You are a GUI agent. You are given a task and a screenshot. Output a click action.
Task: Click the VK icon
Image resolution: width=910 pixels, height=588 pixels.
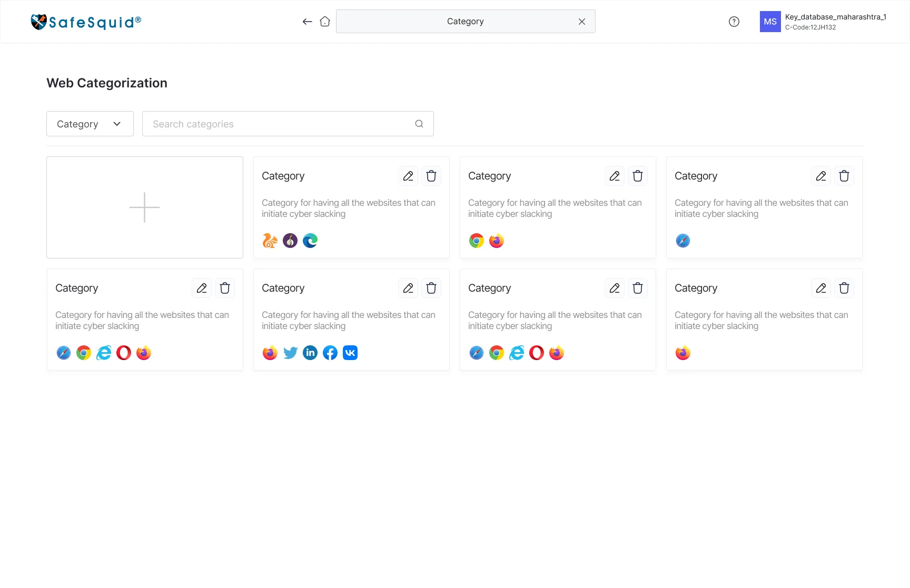350,353
